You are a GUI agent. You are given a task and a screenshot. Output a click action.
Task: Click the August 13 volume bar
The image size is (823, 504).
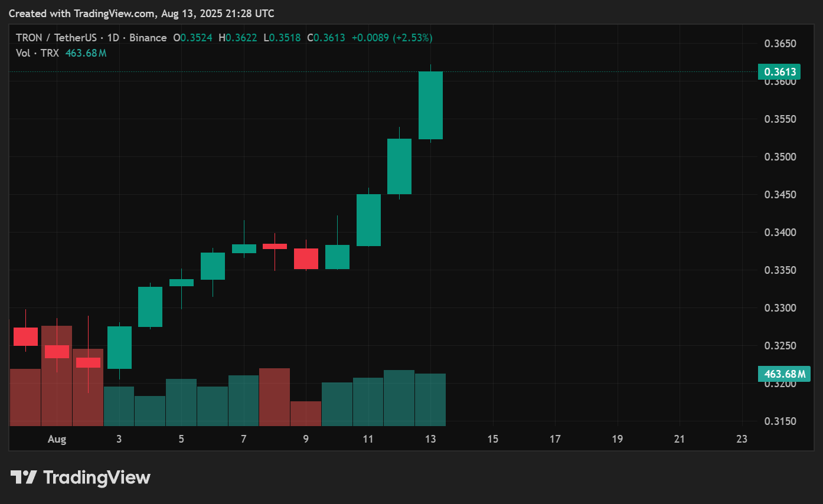[430, 400]
